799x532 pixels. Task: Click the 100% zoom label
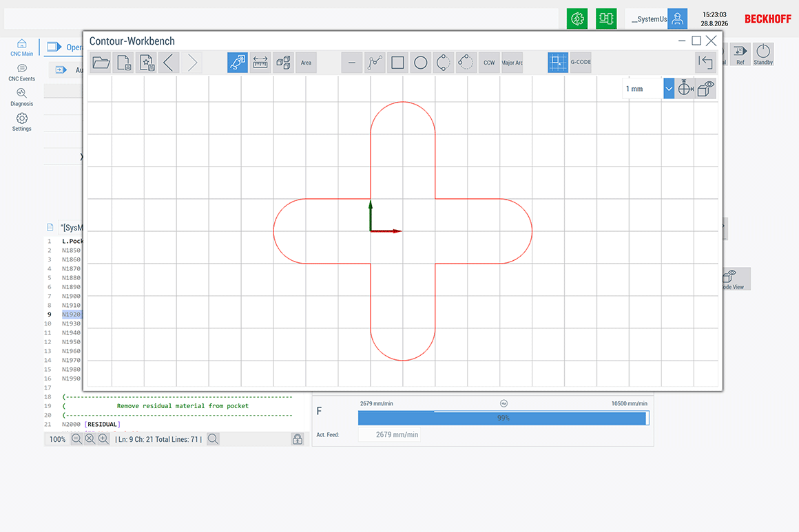pyautogui.click(x=58, y=439)
